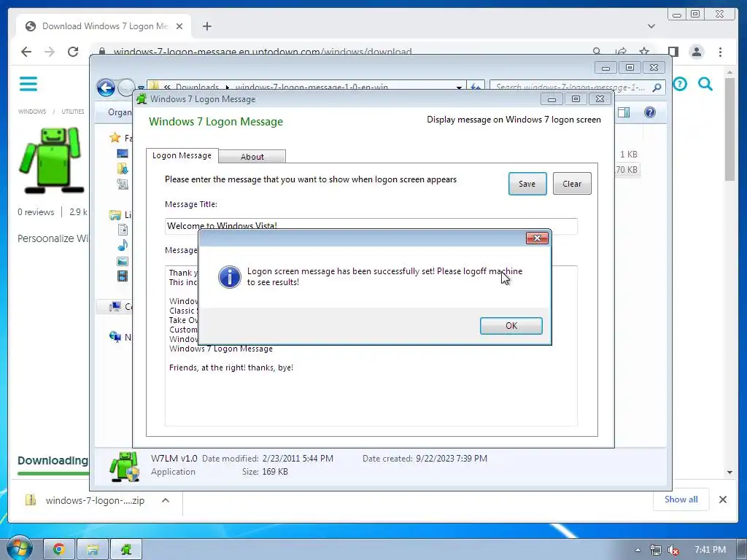Click the blue information icon in dialog
Viewport: 747px width, 560px height.
(x=229, y=276)
